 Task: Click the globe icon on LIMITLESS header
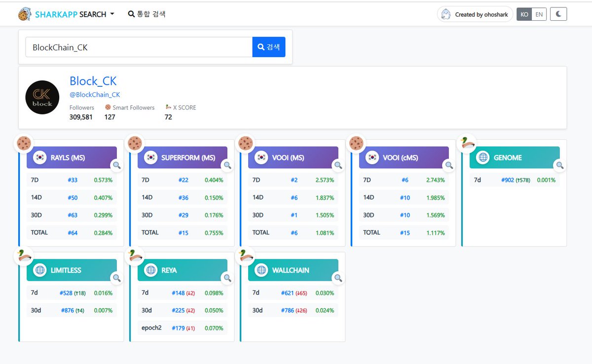(x=40, y=270)
